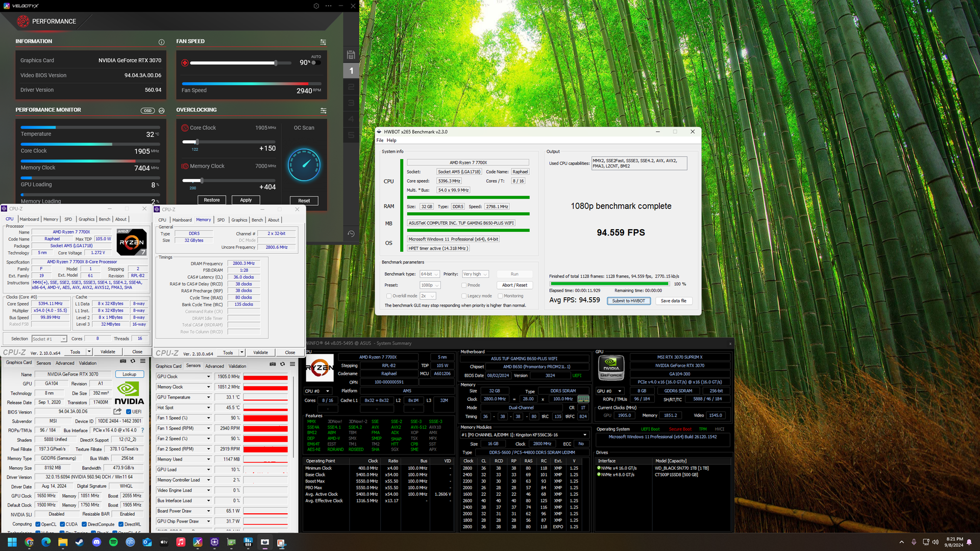This screenshot has height=551, width=980.
Task: Switch to Validation tab in GPU-Z Graphics Card window
Action: pos(88,363)
